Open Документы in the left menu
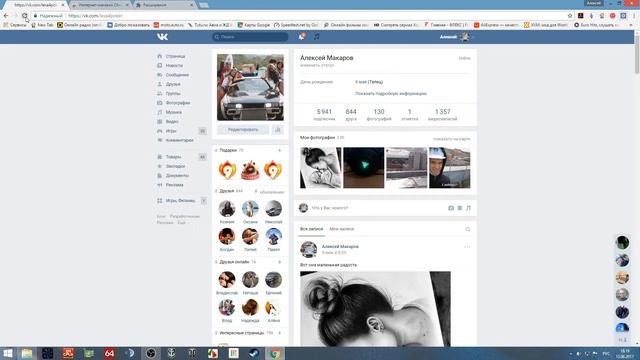 click(177, 176)
